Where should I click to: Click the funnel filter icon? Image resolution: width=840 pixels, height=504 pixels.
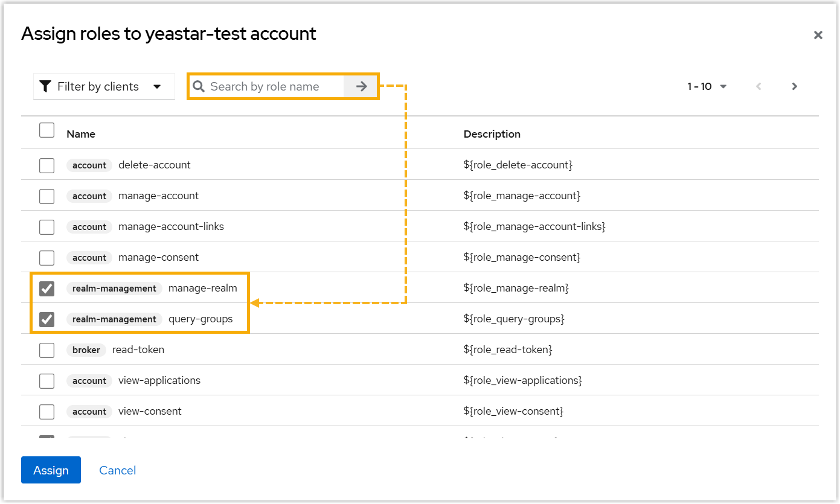(x=45, y=86)
